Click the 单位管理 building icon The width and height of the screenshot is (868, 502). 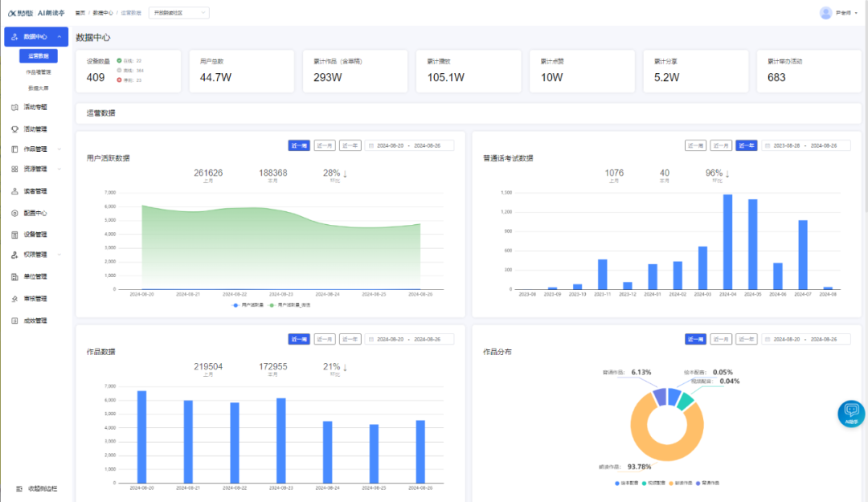pos(14,277)
